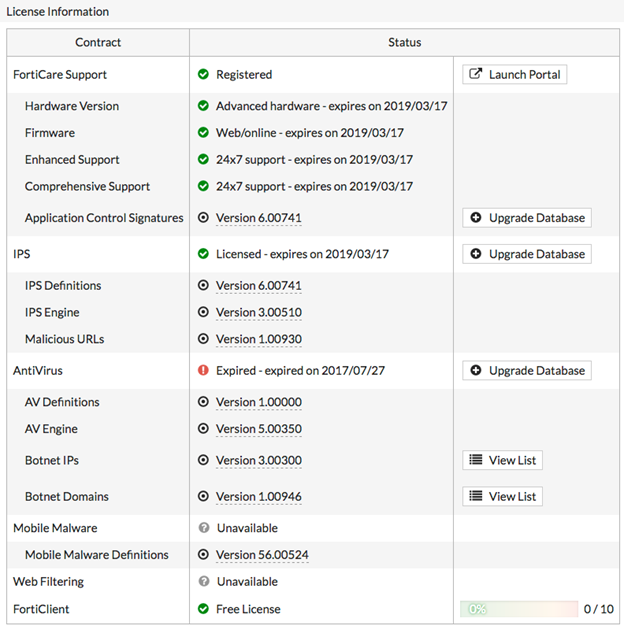
Task: Click Upgrade Database for IPS
Action: (x=526, y=254)
